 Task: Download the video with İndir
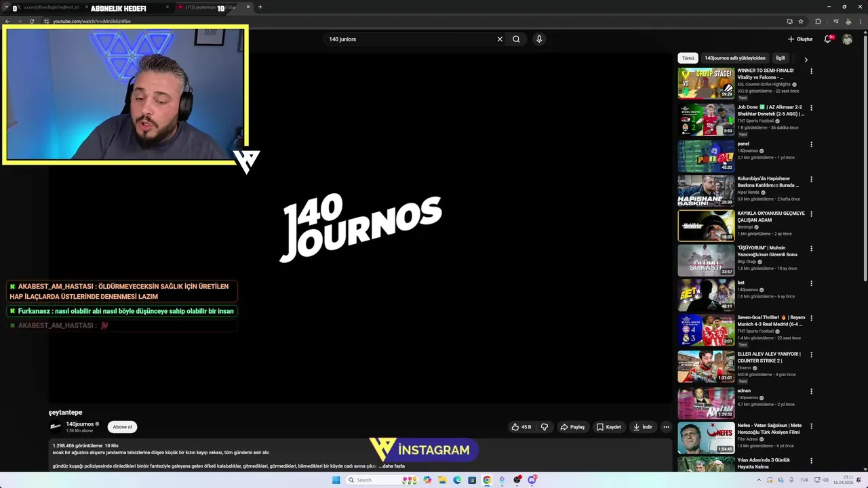coord(642,427)
